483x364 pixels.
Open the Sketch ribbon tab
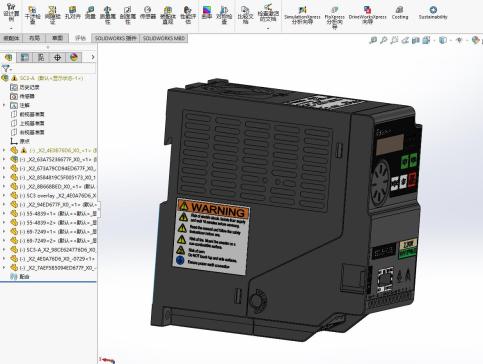pos(57,38)
